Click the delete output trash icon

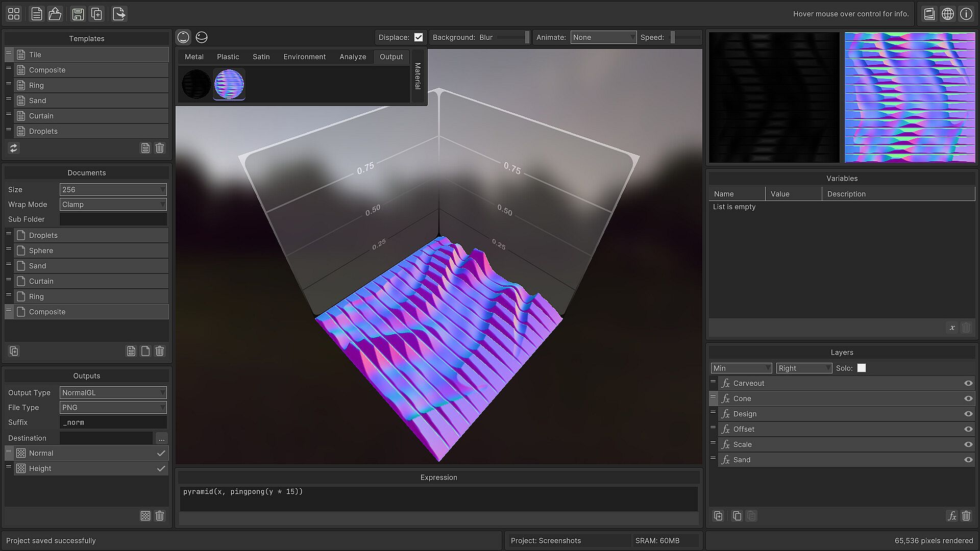coord(160,516)
